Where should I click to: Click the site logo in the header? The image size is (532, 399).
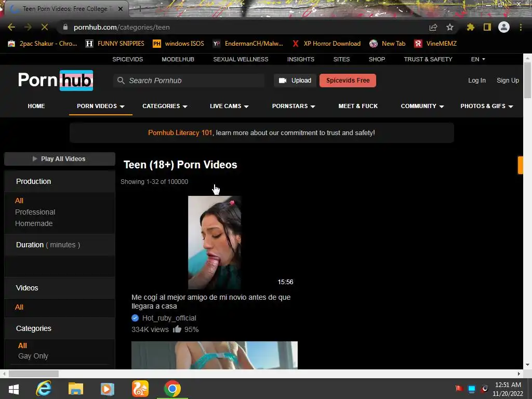tap(55, 81)
